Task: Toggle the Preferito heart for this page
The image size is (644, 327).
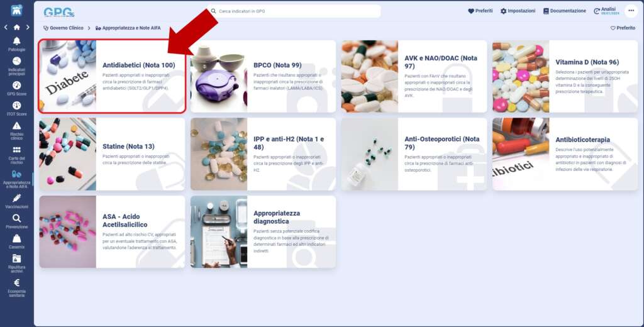Action: [x=623, y=28]
